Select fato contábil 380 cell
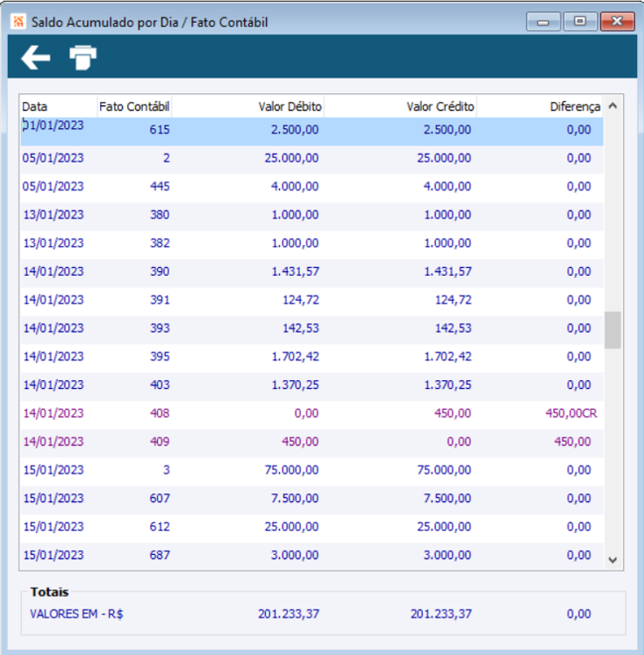This screenshot has width=644, height=655. (160, 215)
